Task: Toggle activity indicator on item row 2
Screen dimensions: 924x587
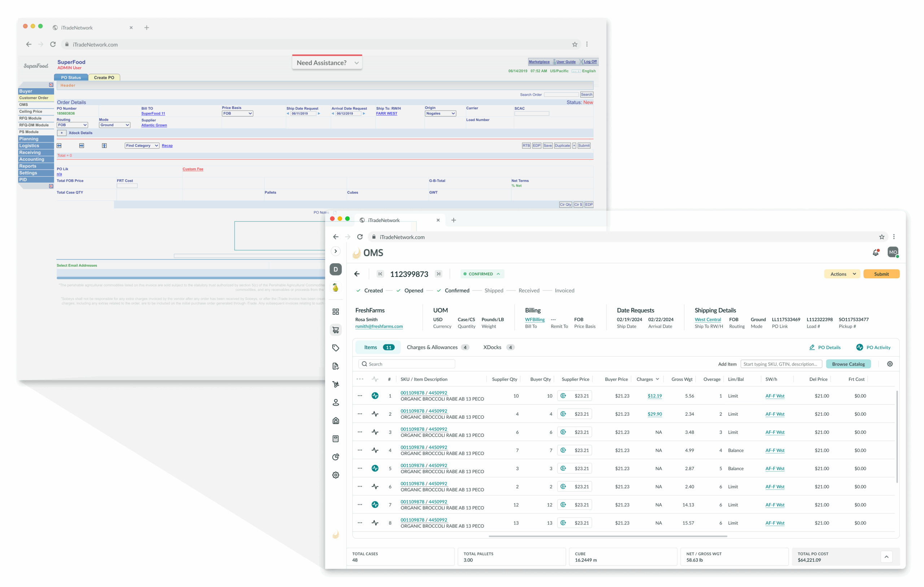Action: (375, 414)
